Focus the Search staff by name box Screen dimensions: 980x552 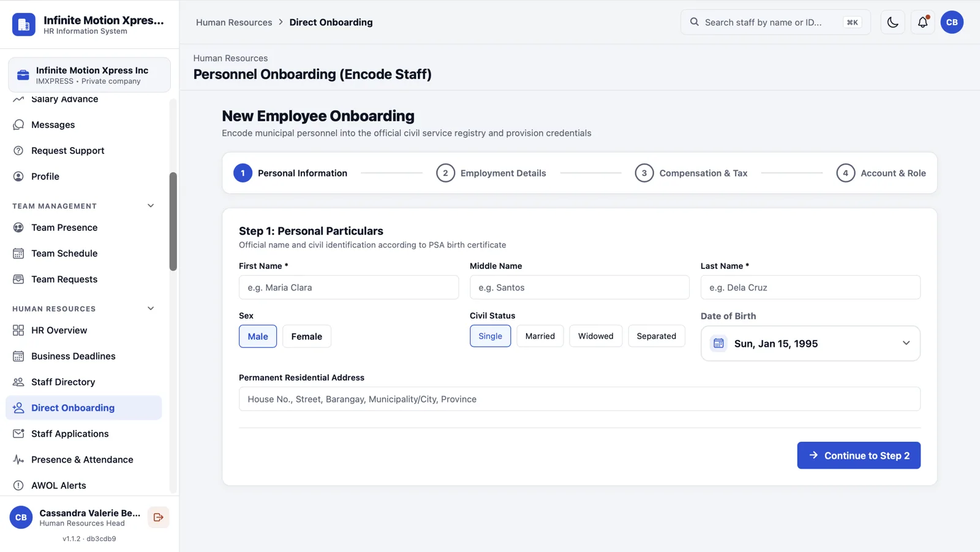775,22
